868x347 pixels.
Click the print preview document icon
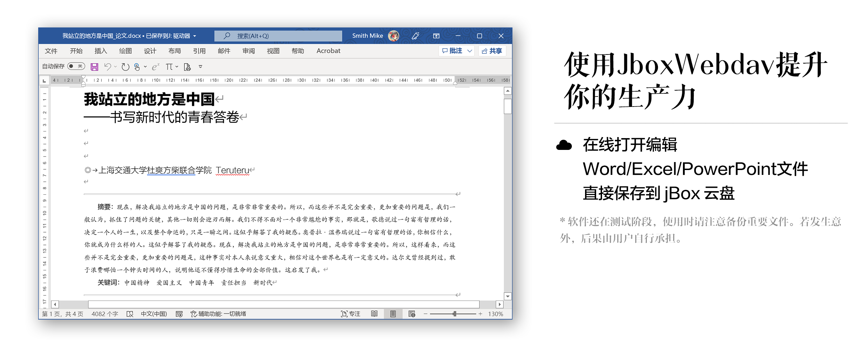tap(187, 67)
